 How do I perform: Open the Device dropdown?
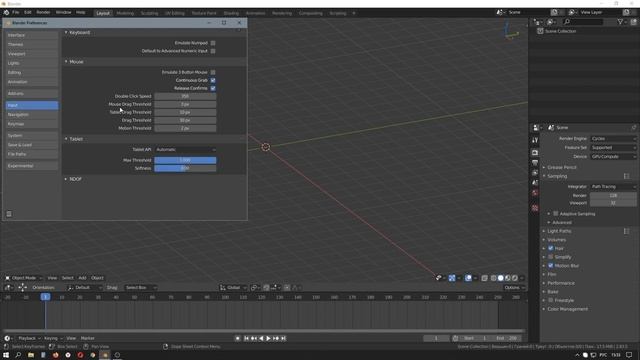tap(613, 157)
